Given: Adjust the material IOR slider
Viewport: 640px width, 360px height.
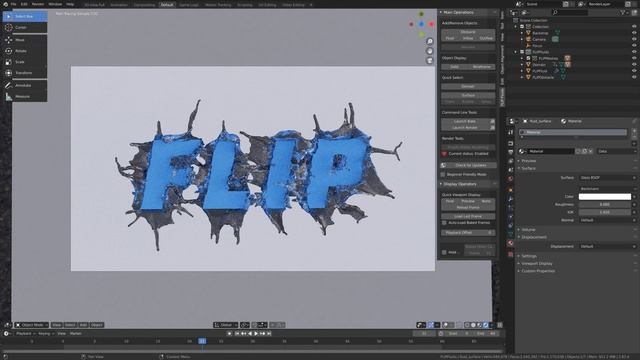Looking at the screenshot, I should [x=605, y=212].
